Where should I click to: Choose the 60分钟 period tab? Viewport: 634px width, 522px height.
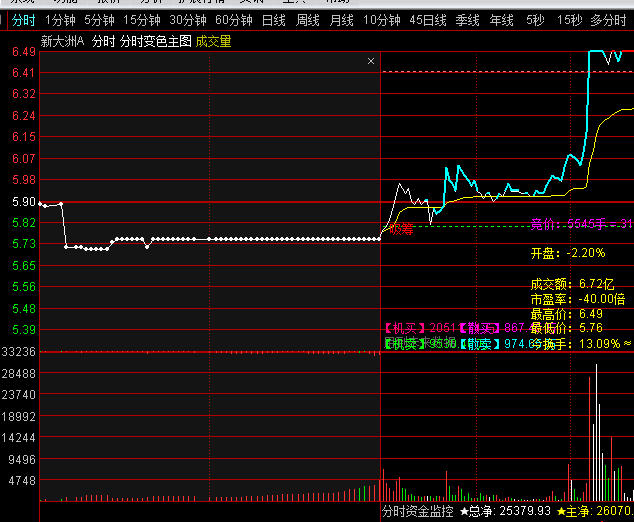pos(233,20)
